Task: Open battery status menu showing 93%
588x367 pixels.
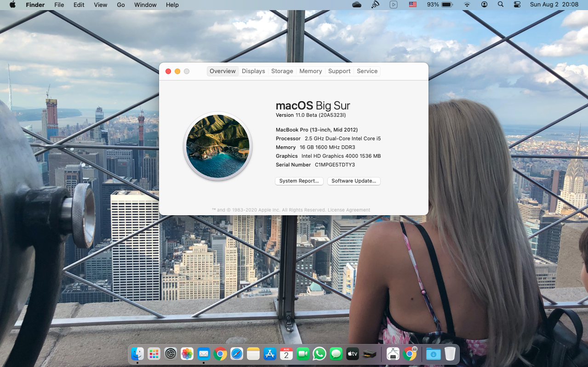Action: coord(440,5)
